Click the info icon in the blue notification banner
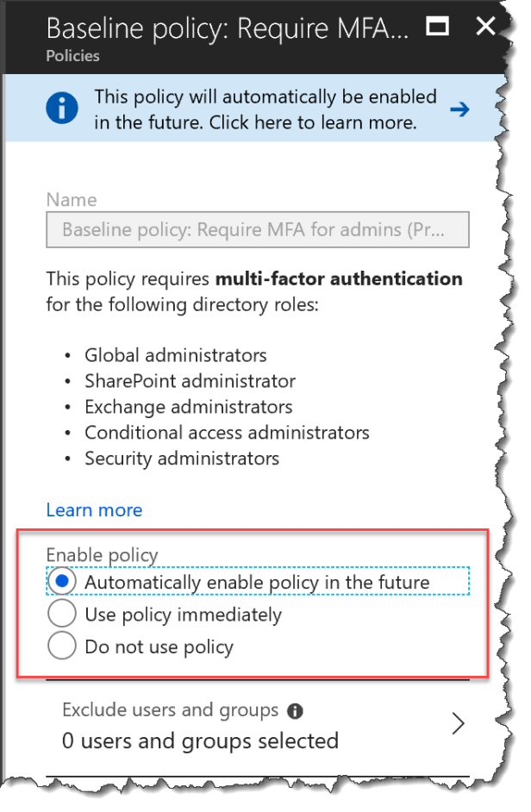The height and width of the screenshot is (812, 531). click(61, 109)
